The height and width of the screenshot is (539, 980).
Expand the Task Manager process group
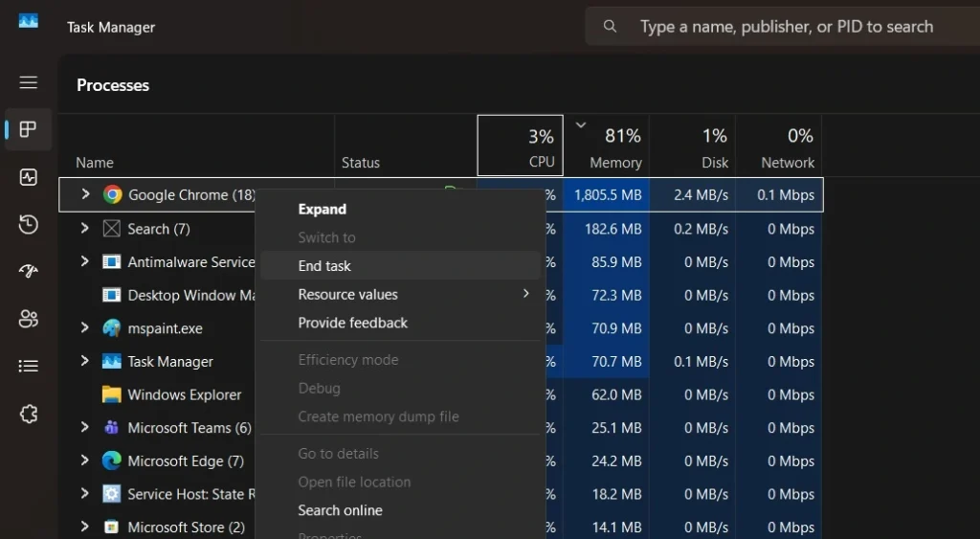[x=84, y=361]
